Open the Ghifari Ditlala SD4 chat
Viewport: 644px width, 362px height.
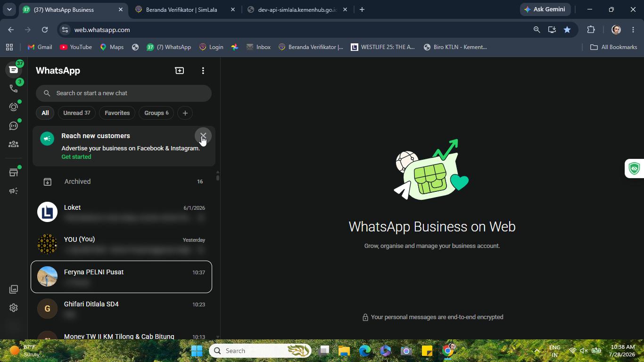[122, 309]
